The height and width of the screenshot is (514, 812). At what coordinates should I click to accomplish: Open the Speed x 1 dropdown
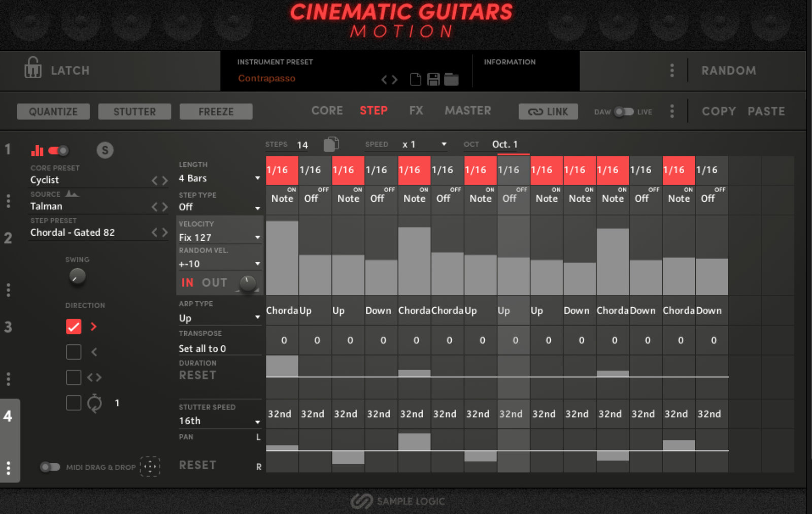(x=424, y=144)
